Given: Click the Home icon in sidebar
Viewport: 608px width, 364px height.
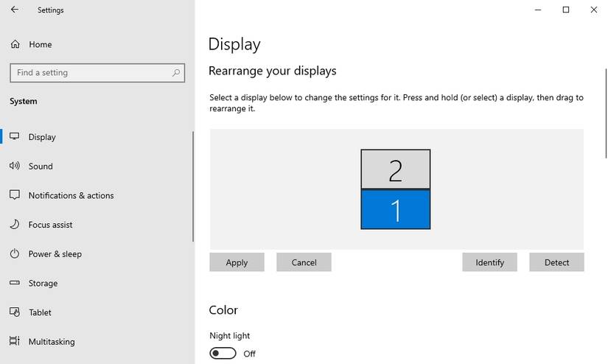Looking at the screenshot, I should point(15,44).
